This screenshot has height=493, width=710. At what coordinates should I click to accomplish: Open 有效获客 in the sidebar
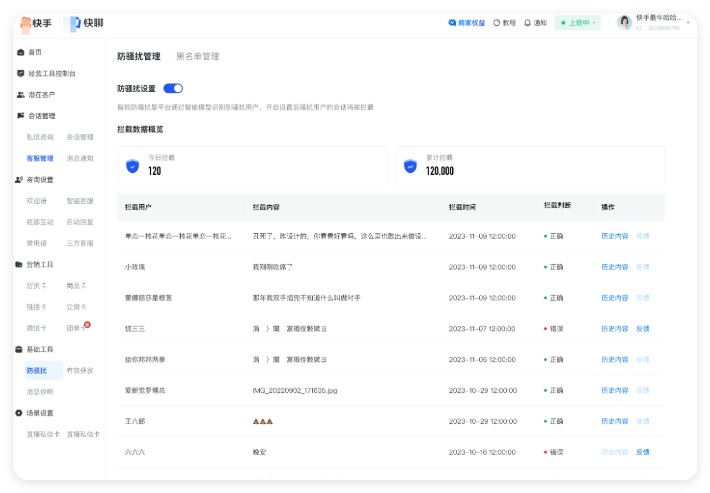point(80,371)
